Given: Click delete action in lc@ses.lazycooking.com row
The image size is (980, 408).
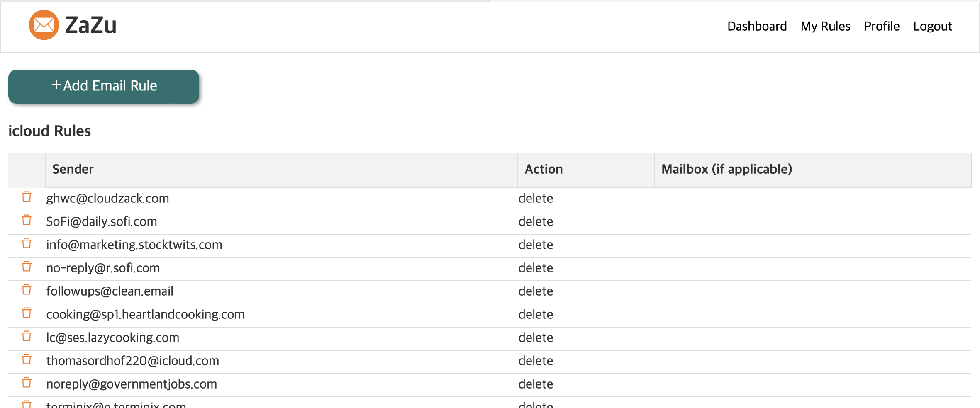Looking at the screenshot, I should 536,338.
